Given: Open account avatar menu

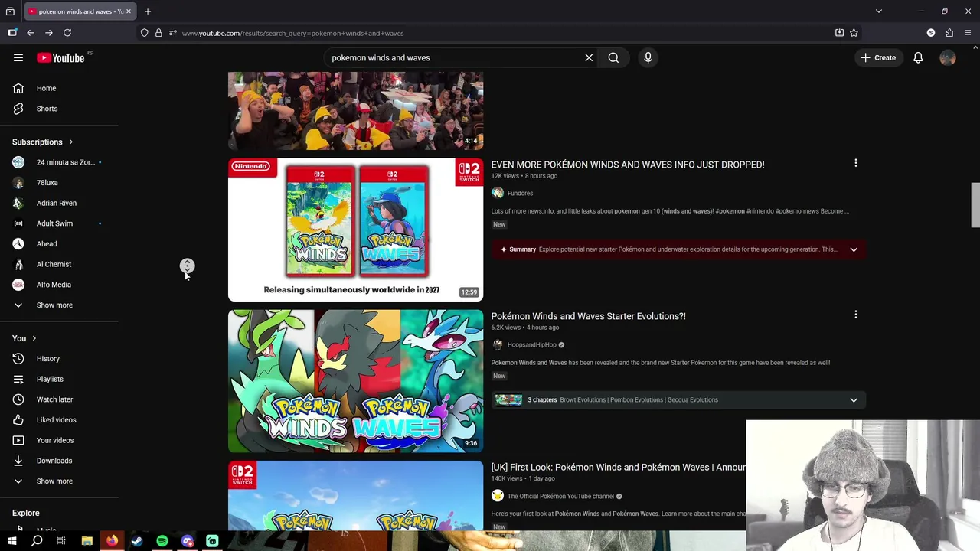Looking at the screenshot, I should 948,57.
